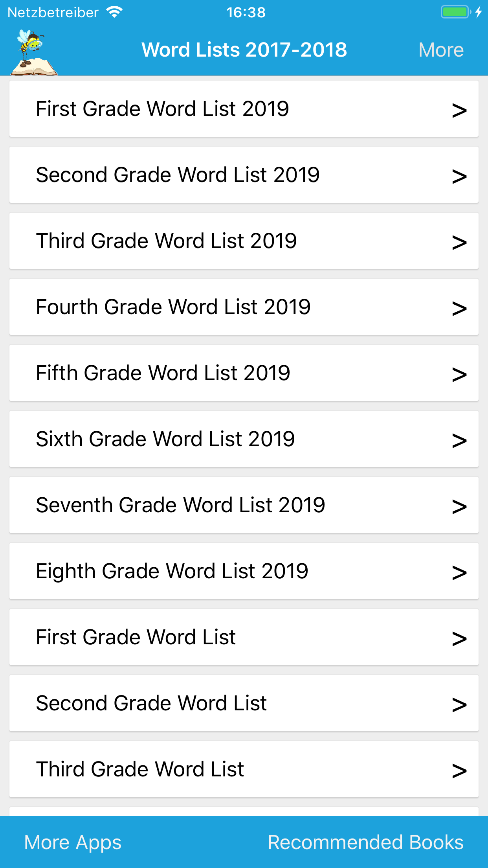Screen dimensions: 488x868
Task: Select Third Grade Word List 2019
Action: point(166,241)
